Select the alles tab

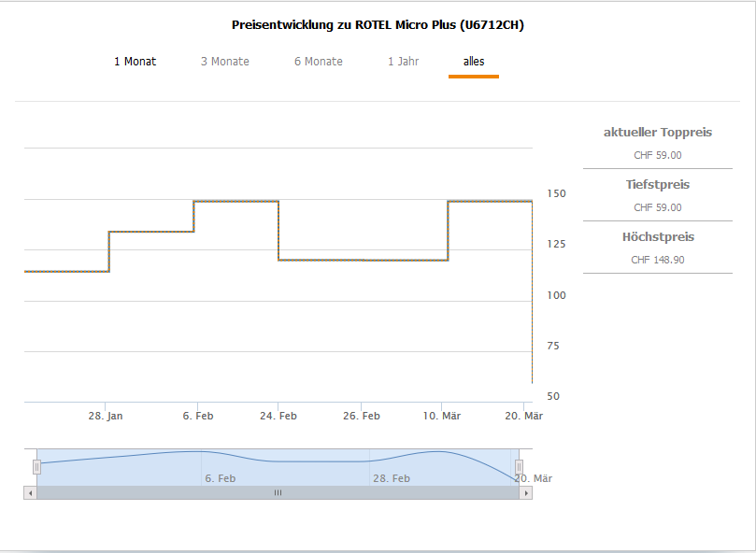(474, 62)
